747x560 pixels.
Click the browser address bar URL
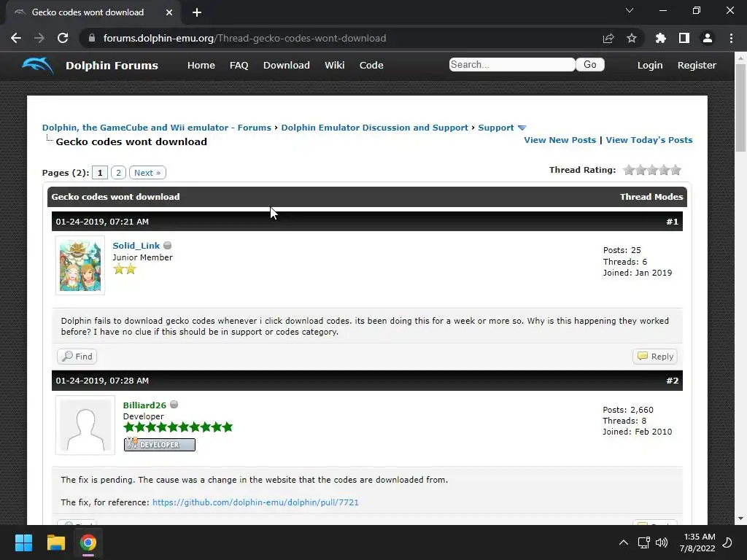pos(244,38)
